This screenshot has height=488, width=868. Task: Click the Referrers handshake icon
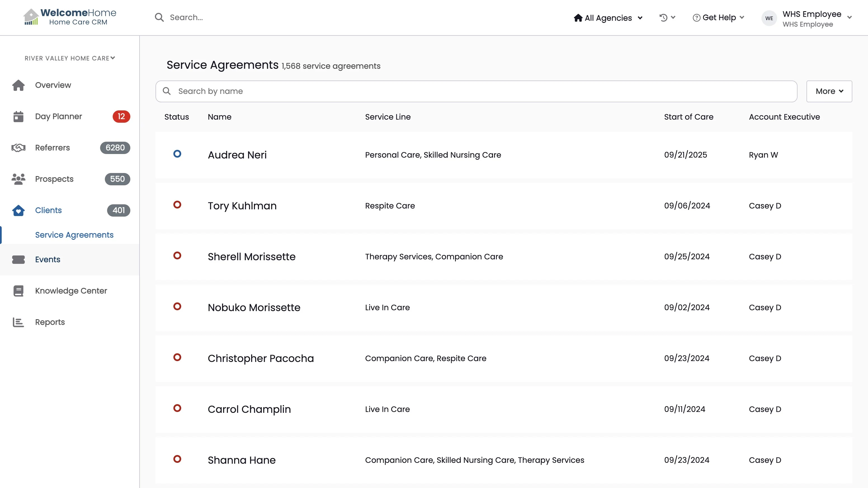(x=18, y=148)
